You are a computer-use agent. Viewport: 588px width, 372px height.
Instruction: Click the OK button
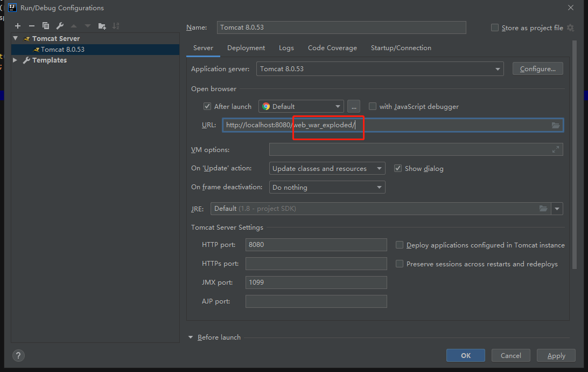(x=465, y=355)
